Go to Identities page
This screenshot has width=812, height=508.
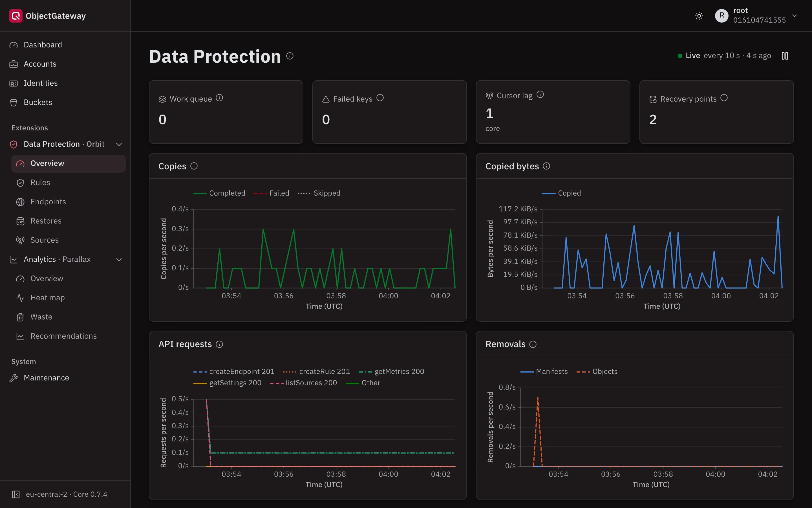(x=65, y=83)
